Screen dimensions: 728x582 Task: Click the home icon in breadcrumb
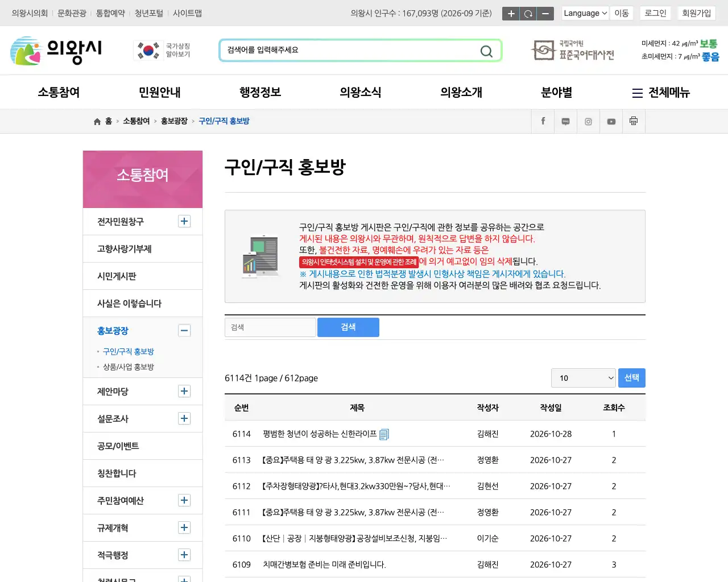click(97, 122)
